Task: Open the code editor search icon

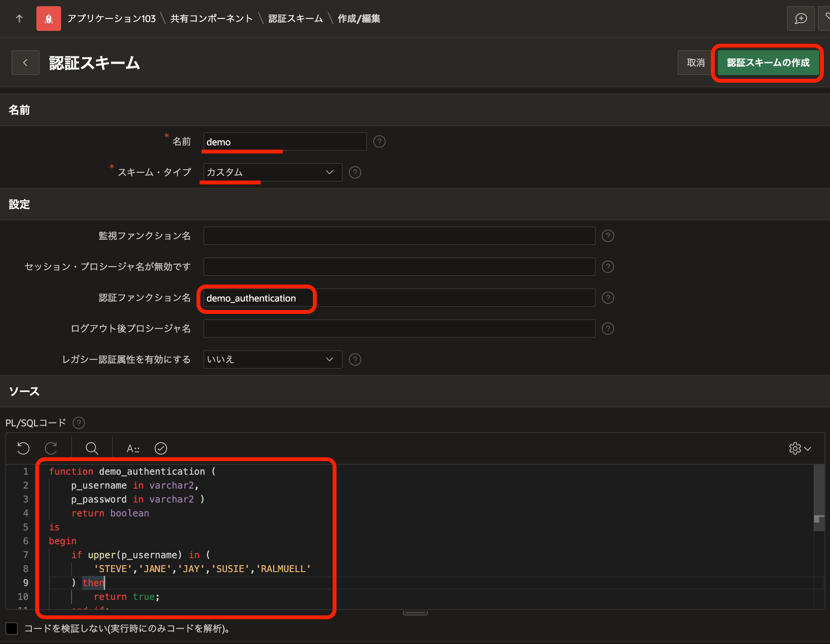Action: point(92,448)
